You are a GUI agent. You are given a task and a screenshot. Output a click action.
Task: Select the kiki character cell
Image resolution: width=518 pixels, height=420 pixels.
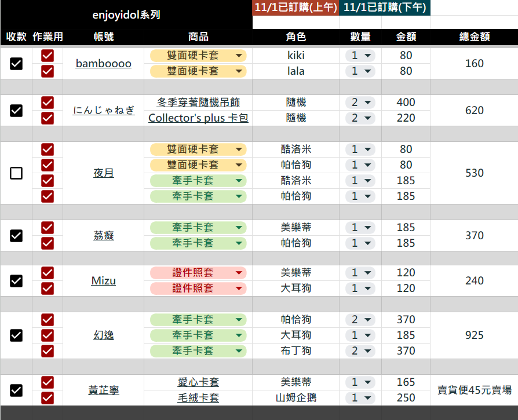pyautogui.click(x=296, y=56)
